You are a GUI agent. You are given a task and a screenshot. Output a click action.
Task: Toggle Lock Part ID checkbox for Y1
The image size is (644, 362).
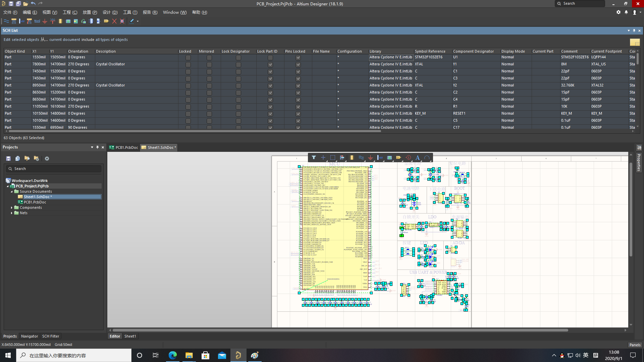(270, 64)
